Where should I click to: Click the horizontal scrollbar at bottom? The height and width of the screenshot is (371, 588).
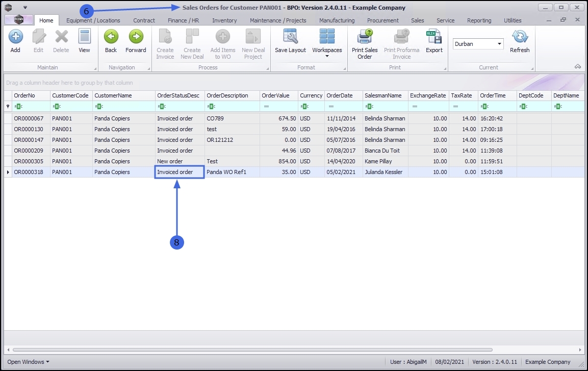click(x=252, y=350)
